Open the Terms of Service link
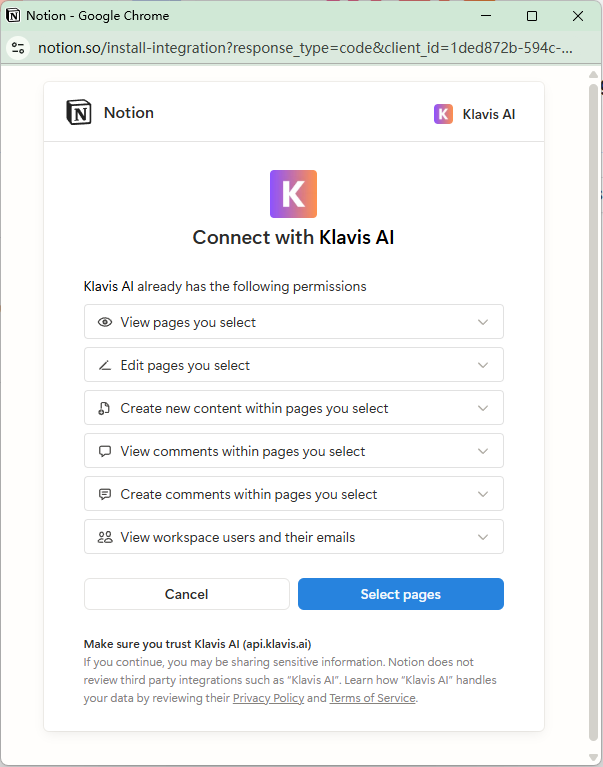603x767 pixels. (372, 698)
